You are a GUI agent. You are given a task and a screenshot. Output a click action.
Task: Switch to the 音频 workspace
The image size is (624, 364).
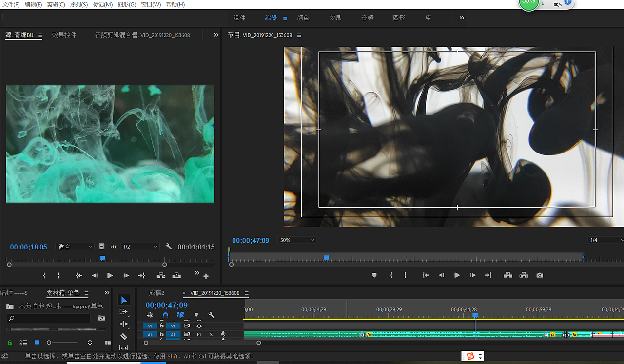point(367,18)
